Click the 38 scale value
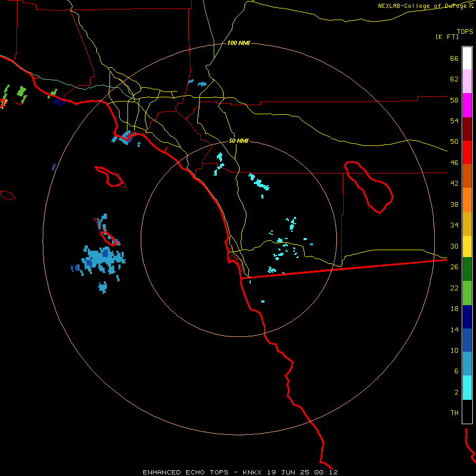Screen dimensions: 476x476 tap(454, 204)
